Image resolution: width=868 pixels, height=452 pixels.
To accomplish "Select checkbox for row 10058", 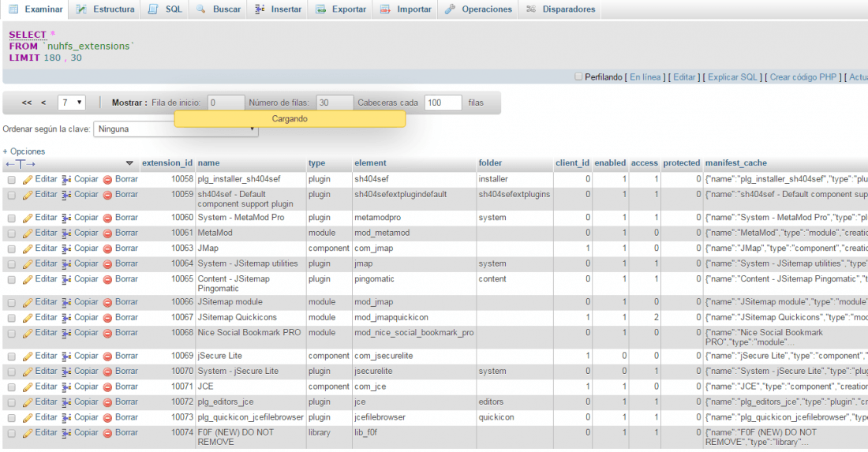I will point(12,180).
